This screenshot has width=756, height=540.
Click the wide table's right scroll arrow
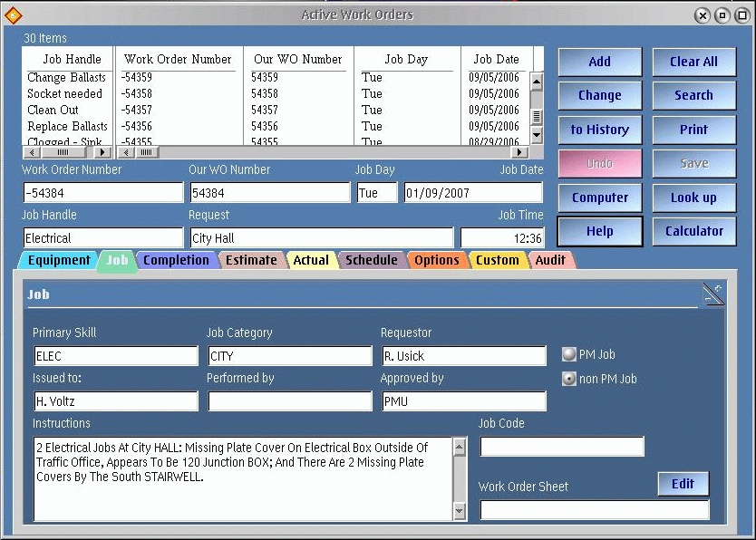tap(519, 153)
